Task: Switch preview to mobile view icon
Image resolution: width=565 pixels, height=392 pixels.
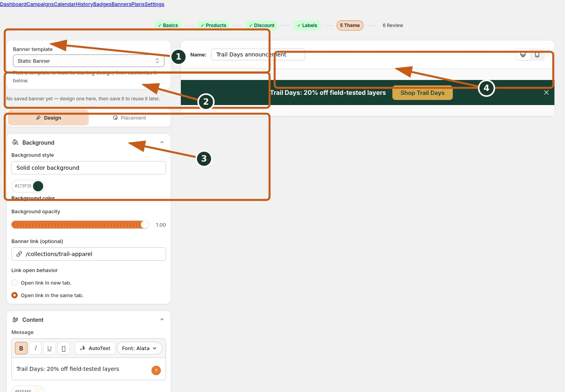Action: [x=537, y=54]
